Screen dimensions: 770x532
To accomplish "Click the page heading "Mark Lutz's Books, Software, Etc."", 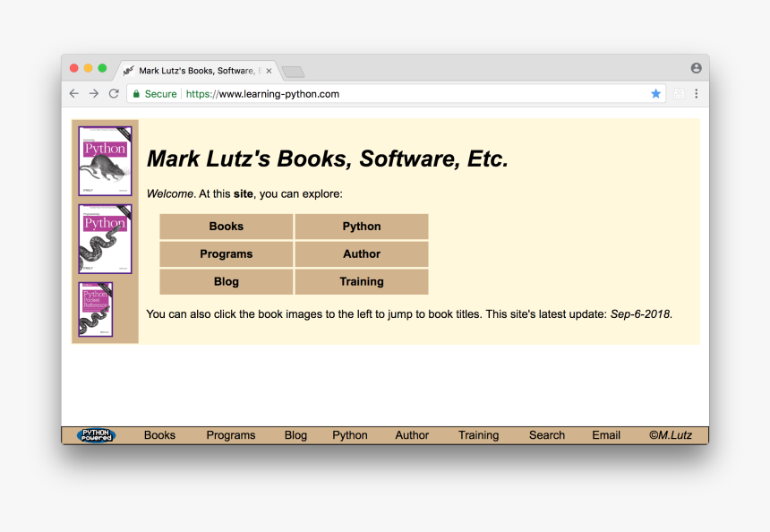I will pyautogui.click(x=328, y=159).
